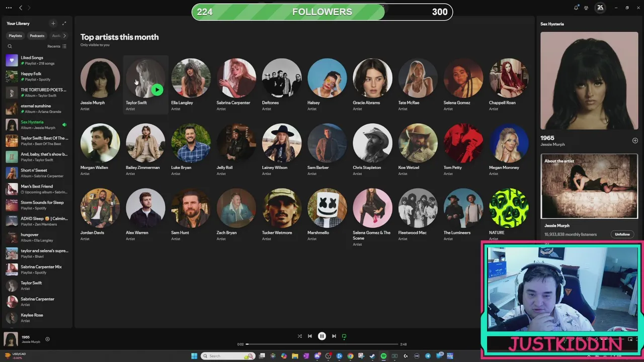Image resolution: width=644 pixels, height=362 pixels.
Task: Open File Explorer from the taskbar
Action: pyautogui.click(x=295, y=356)
